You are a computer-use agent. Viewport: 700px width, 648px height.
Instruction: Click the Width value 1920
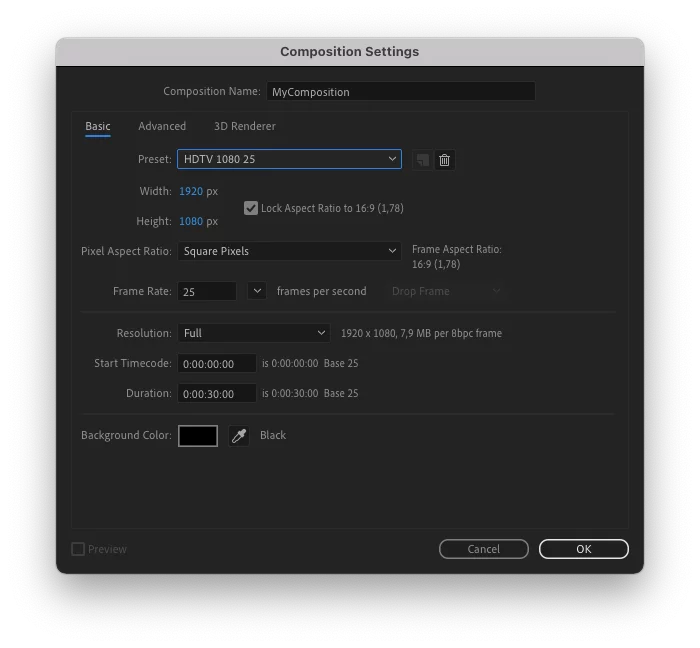click(191, 191)
